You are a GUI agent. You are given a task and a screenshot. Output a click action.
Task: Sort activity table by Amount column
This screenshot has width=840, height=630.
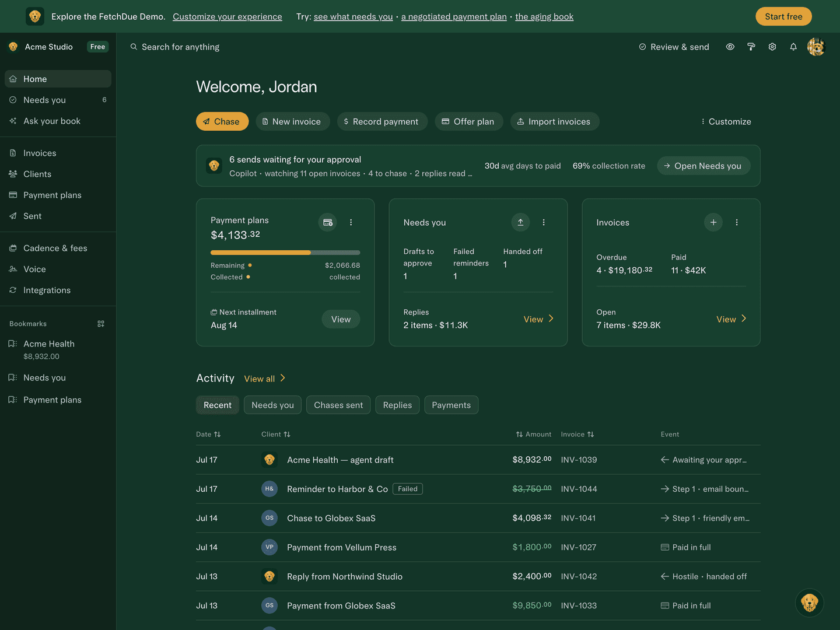coord(533,434)
